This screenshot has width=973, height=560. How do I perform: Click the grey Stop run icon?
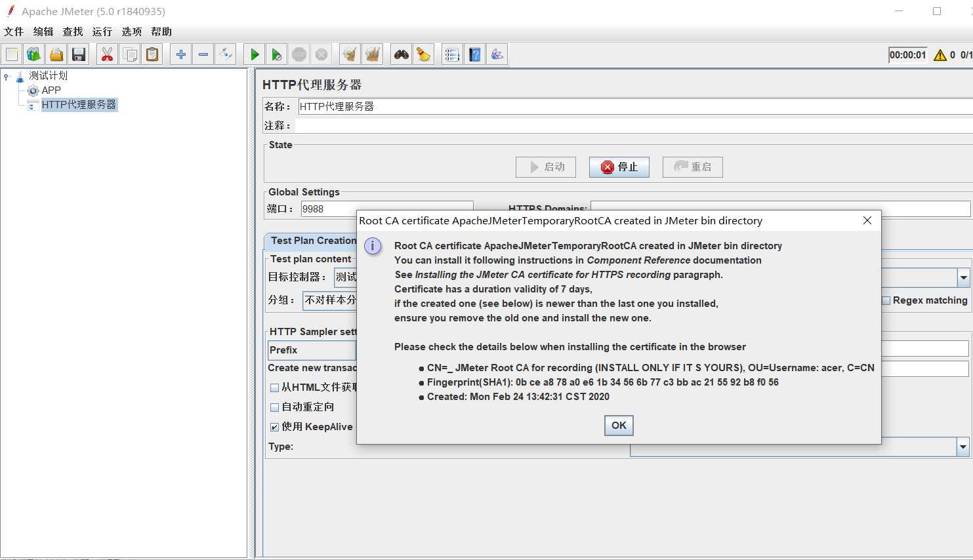[299, 54]
